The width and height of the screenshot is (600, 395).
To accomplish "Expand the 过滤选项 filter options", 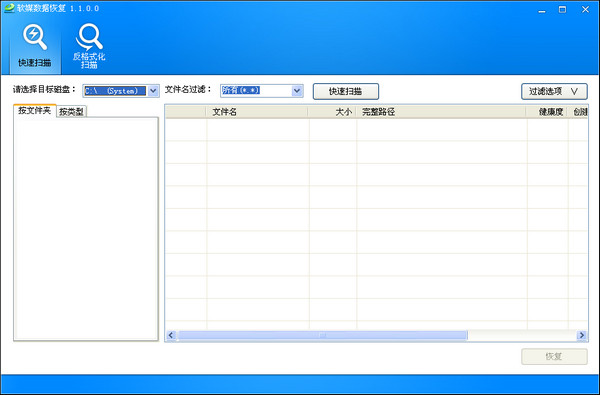I will pos(554,91).
